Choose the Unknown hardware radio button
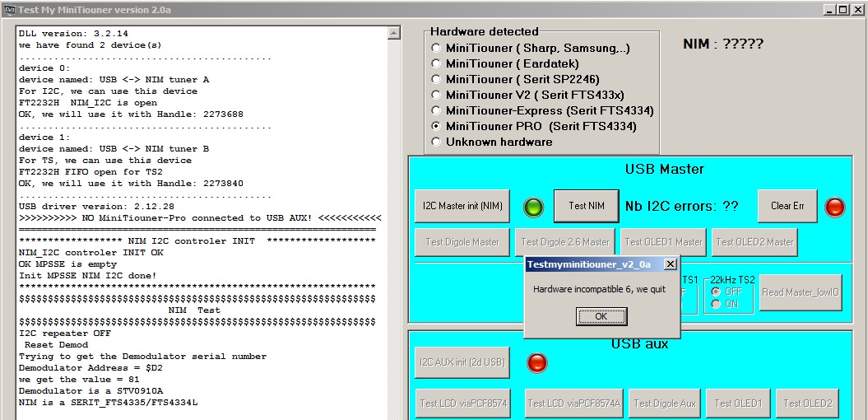This screenshot has height=420, width=868. tap(436, 142)
